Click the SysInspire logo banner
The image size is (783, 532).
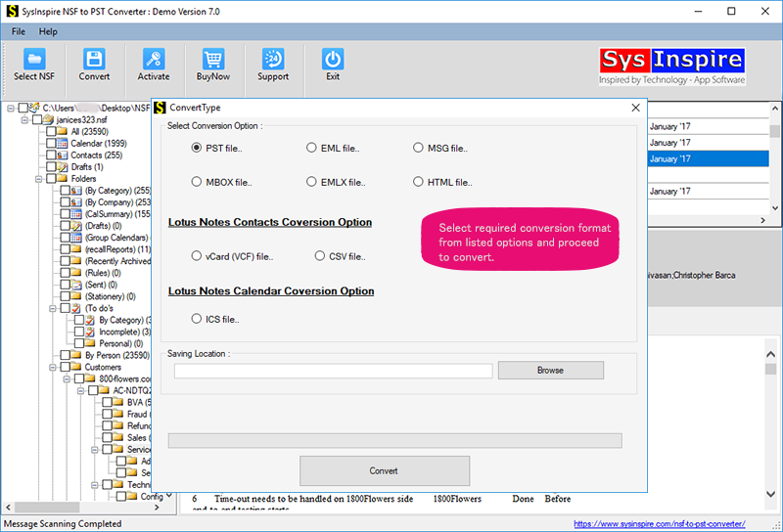click(672, 66)
